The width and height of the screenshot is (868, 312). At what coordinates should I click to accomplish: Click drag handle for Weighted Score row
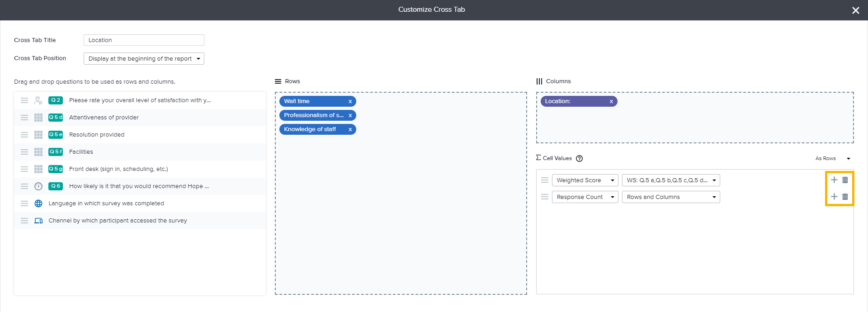coord(545,180)
